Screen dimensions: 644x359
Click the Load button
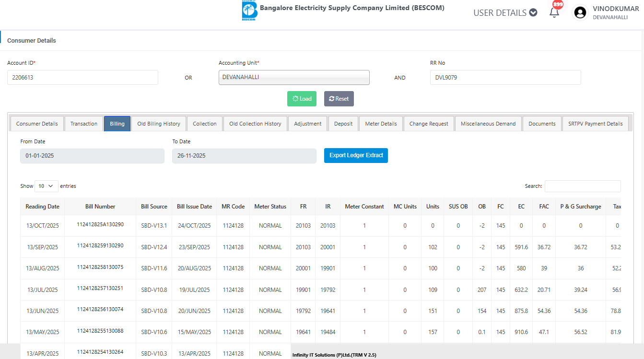click(x=302, y=99)
